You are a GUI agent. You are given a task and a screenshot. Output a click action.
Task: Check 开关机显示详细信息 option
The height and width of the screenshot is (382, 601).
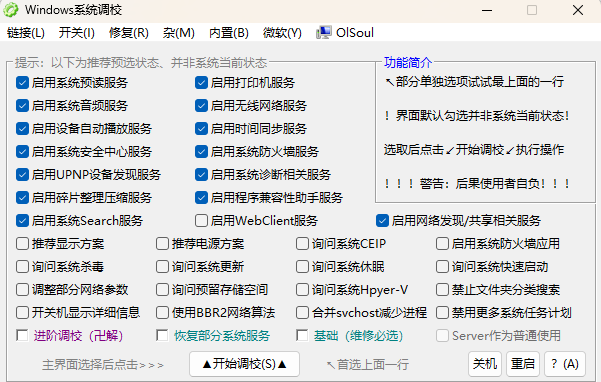[22, 313]
